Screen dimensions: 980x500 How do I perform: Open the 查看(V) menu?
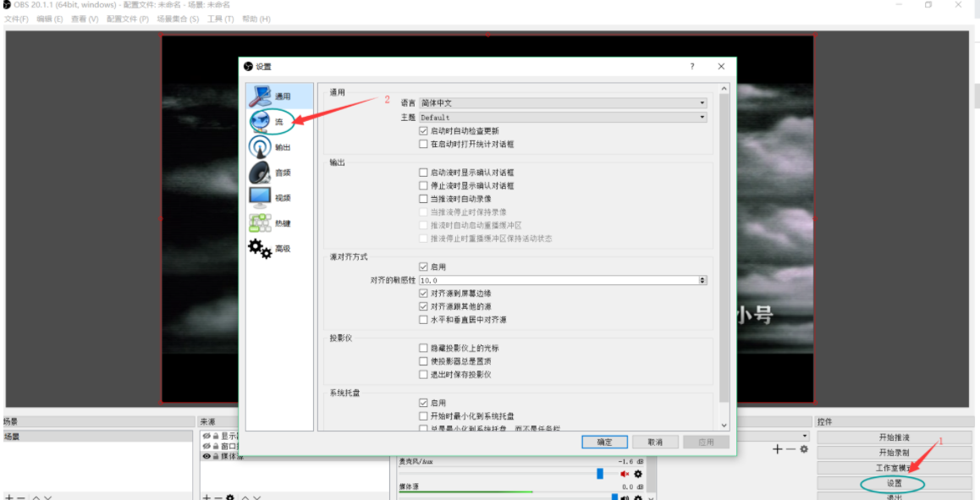85,19
